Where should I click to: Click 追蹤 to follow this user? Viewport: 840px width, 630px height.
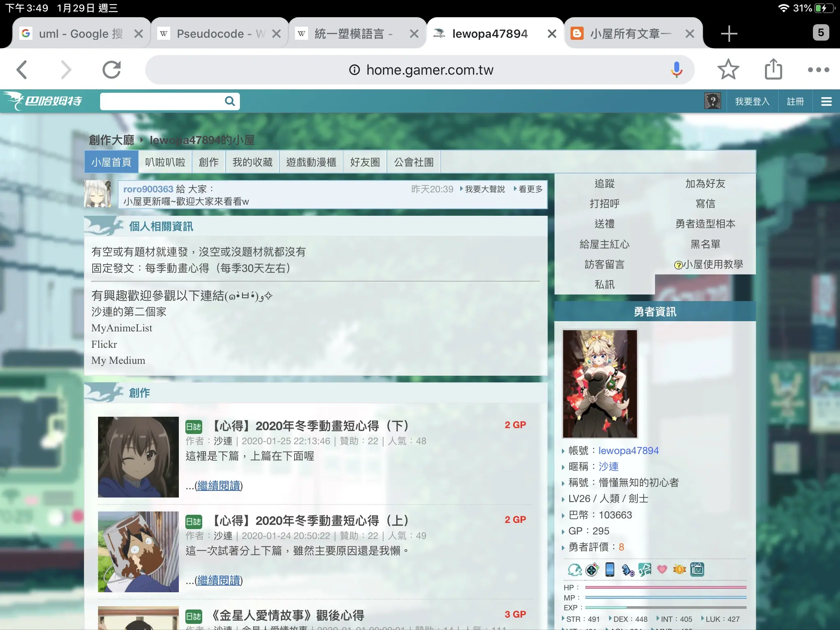point(605,183)
